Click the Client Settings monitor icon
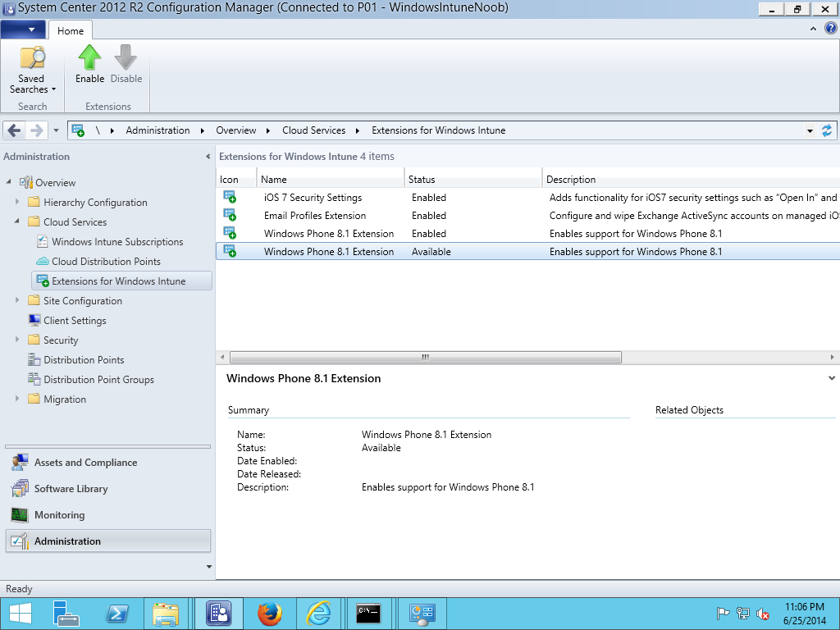 34,321
